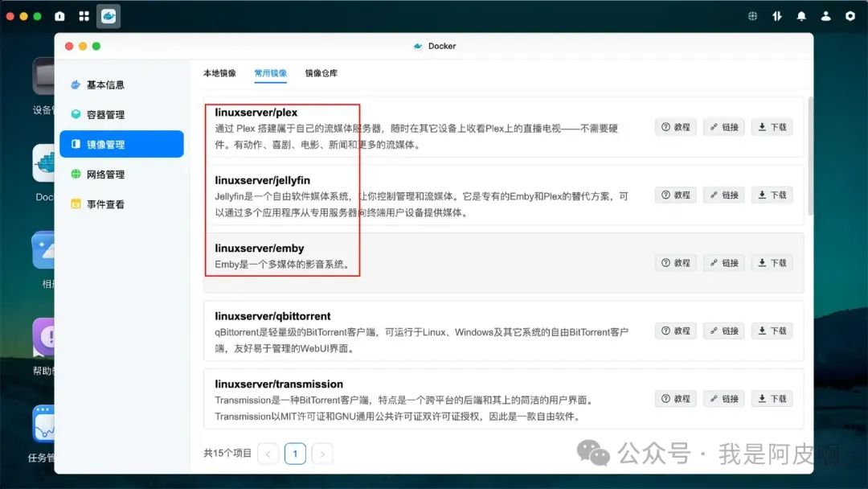Click 下载 for linuxserver/emby

[772, 262]
